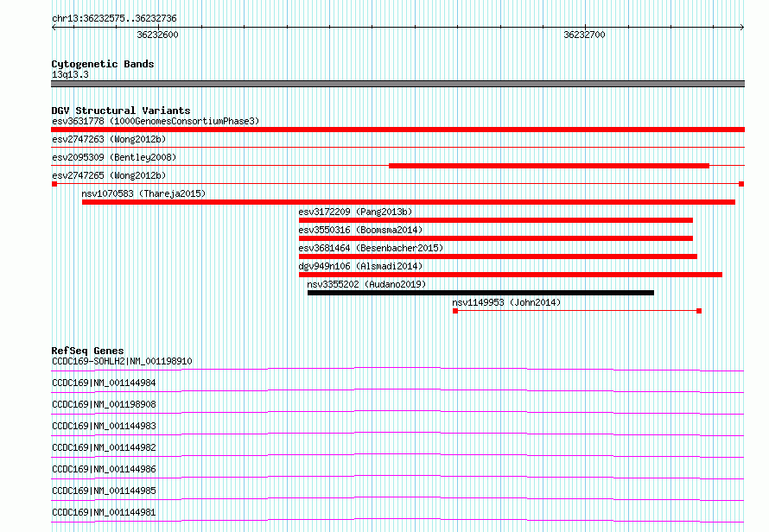Click the esv2747263 (Wong2012b) label
Viewport: 769px width, 532px height.
coord(109,139)
